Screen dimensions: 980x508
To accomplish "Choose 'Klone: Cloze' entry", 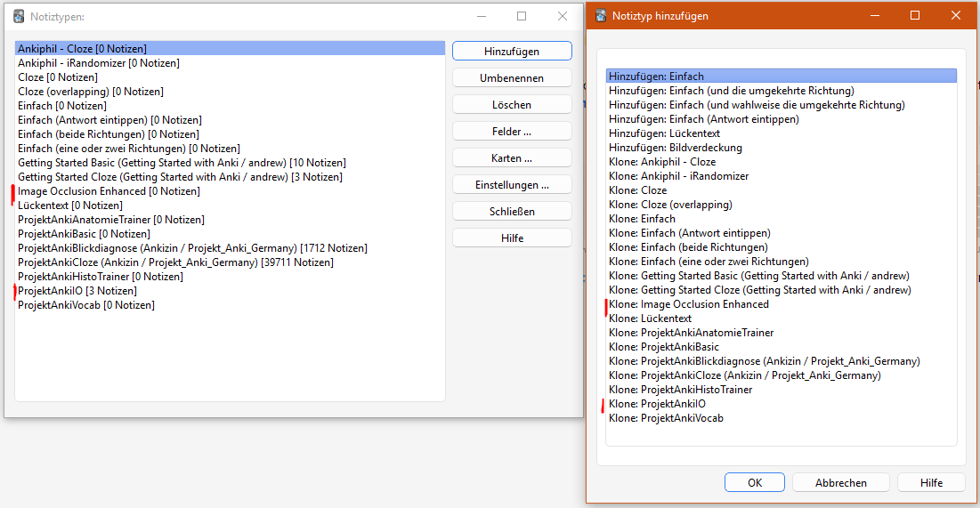I will tap(782, 190).
